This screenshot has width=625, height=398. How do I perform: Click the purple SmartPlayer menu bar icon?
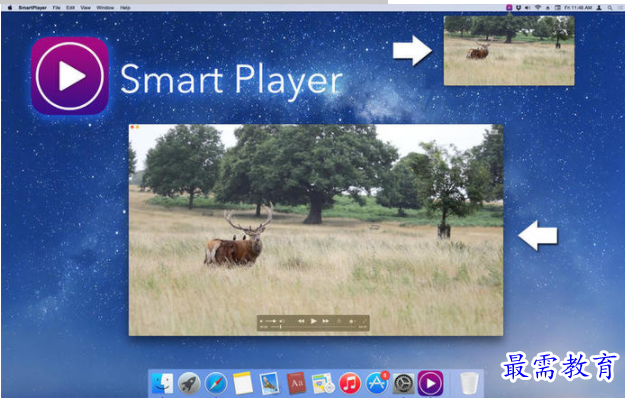[x=509, y=8]
